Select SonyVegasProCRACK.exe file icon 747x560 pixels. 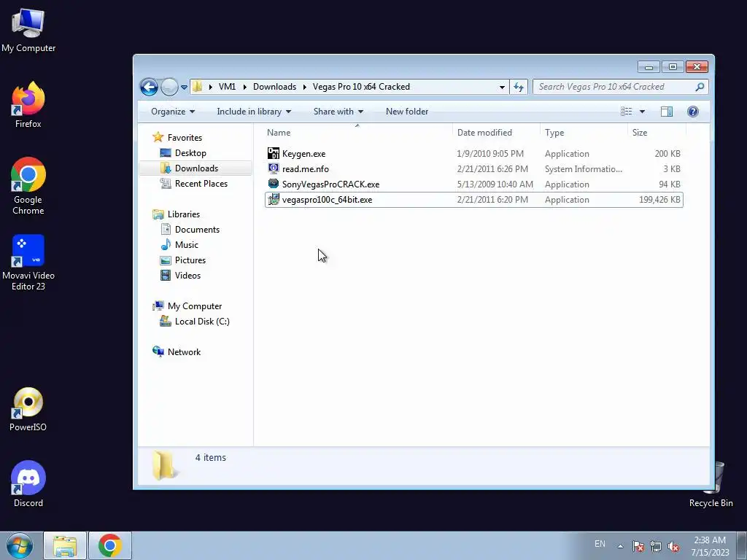pyautogui.click(x=274, y=184)
